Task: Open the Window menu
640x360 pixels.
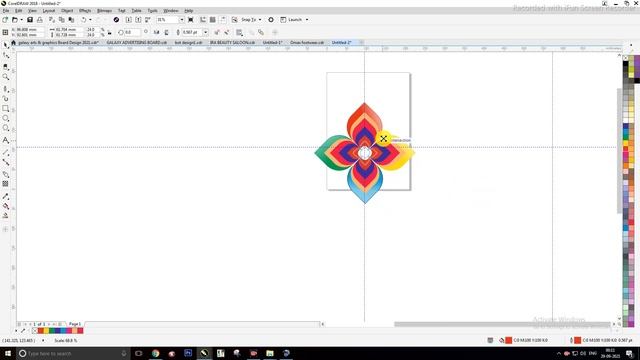Action: (171, 11)
